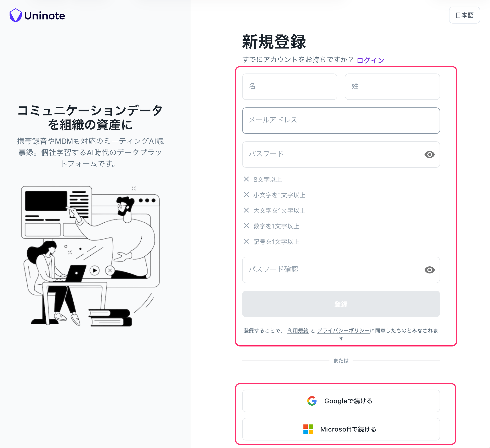Click the パスワード確認 input field
Image resolution: width=490 pixels, height=448 pixels.
[x=341, y=270]
